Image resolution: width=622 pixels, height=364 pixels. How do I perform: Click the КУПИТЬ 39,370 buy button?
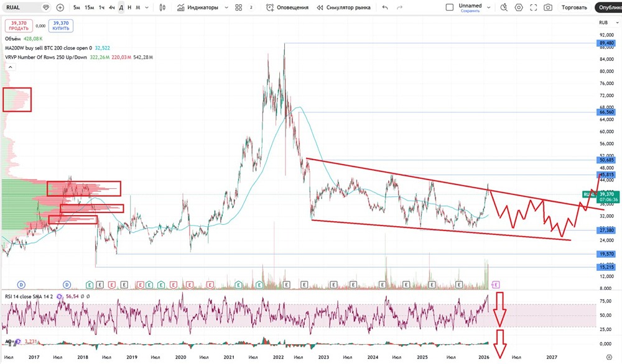click(x=61, y=25)
